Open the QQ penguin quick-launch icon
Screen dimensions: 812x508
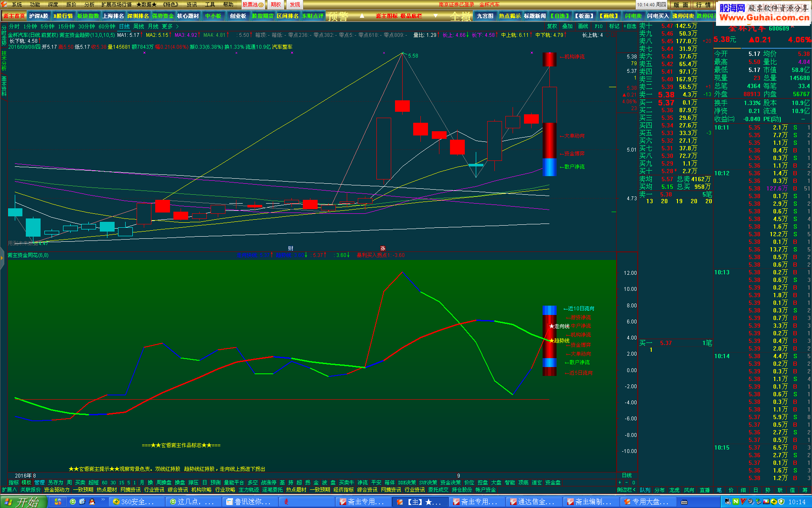point(92,502)
